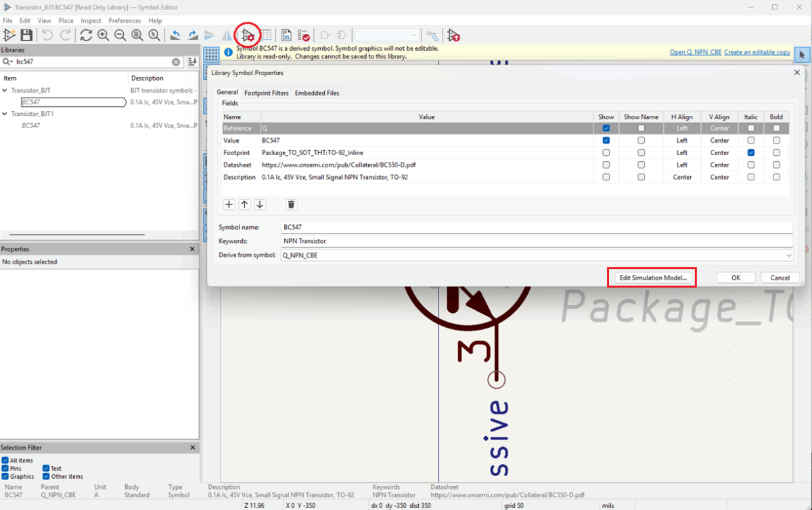Switch to the Footprint Filters tab
This screenshot has width=812, height=510.
pyautogui.click(x=266, y=93)
